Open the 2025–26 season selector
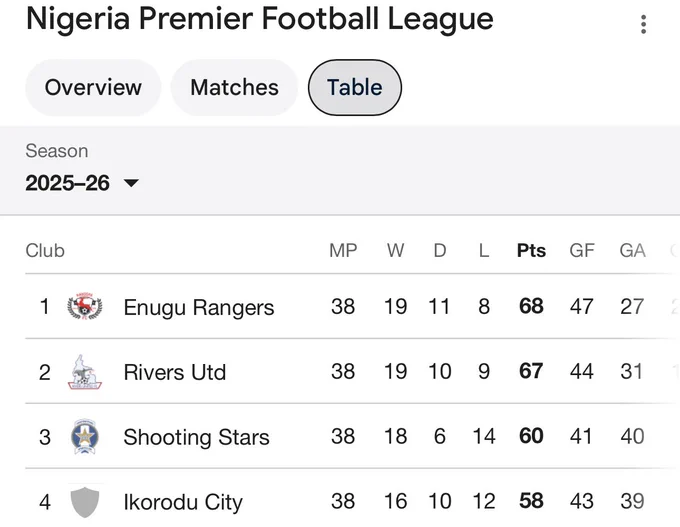Image resolution: width=680 pixels, height=527 pixels. click(x=82, y=183)
